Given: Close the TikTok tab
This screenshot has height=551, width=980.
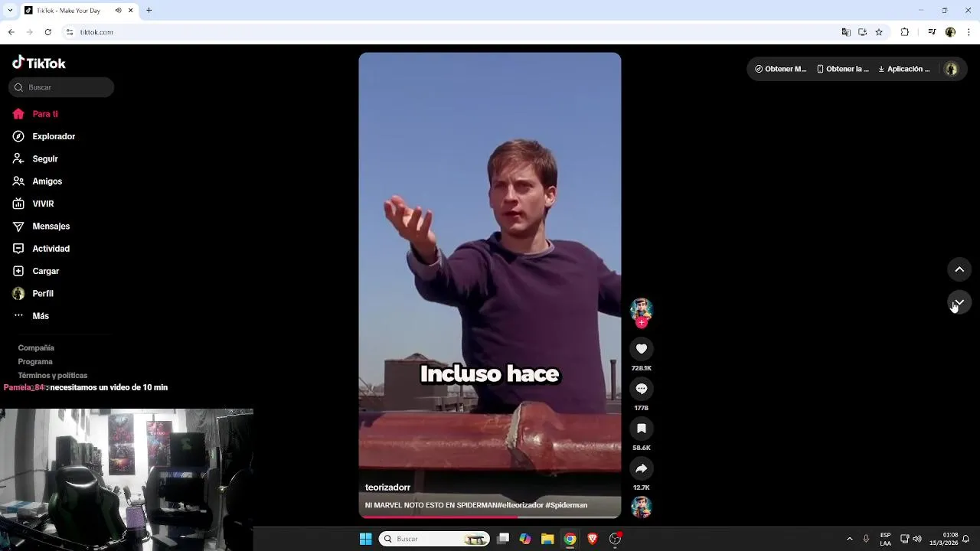Looking at the screenshot, I should (x=130, y=11).
